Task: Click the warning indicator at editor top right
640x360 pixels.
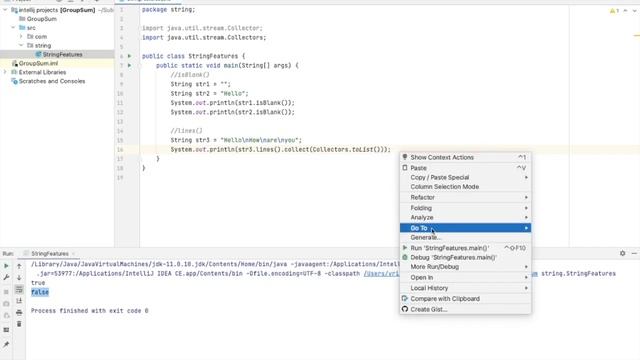Action: (614, 11)
